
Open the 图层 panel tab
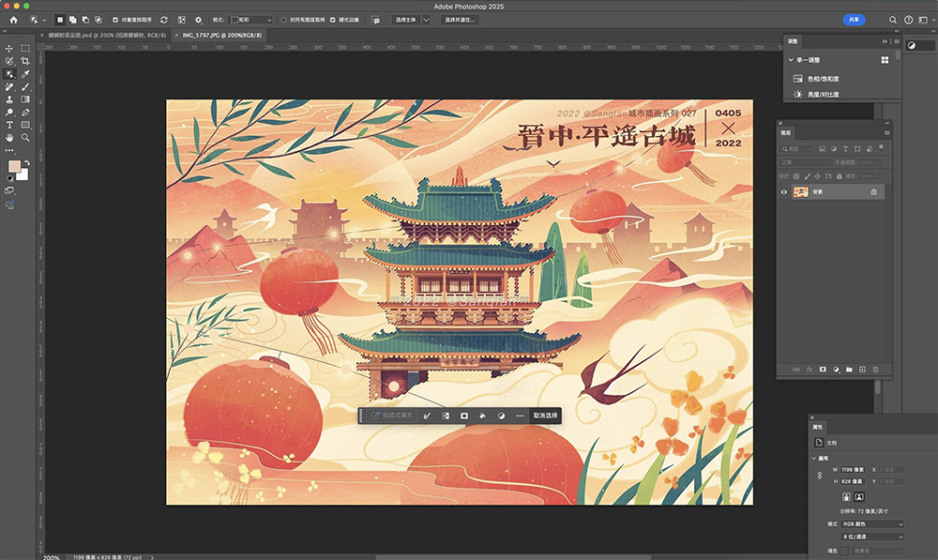pos(786,132)
